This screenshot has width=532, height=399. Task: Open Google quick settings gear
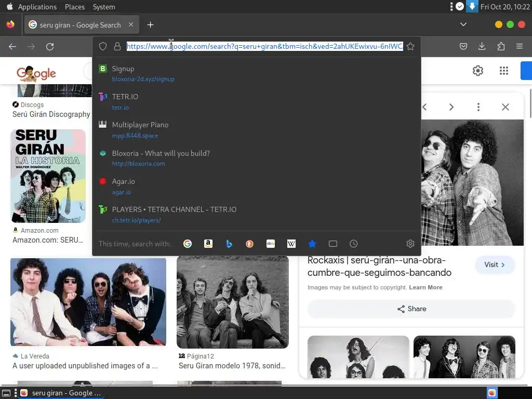click(478, 71)
